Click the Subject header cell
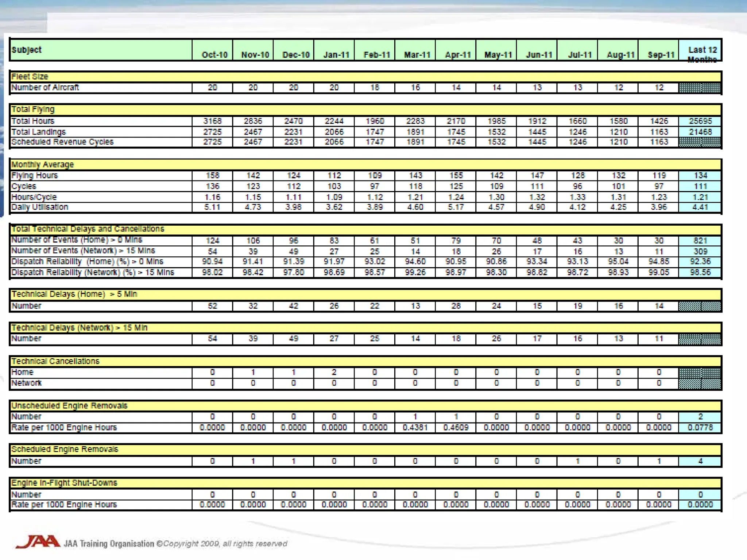Screen dimensions: 747x560 click(27, 50)
